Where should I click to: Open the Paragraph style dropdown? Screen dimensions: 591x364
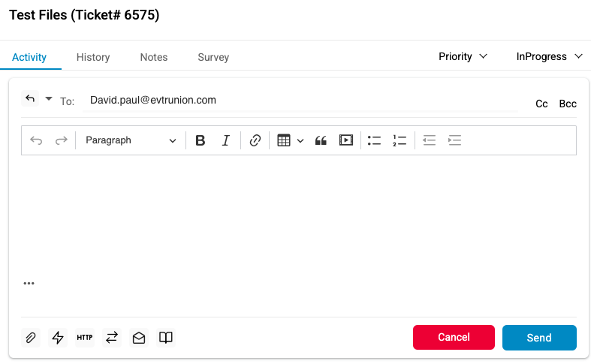131,140
